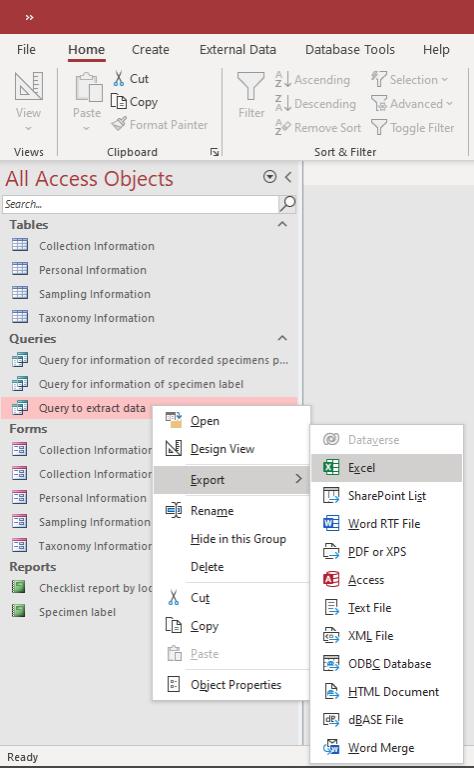Collapse the Queries group
This screenshot has height=768, width=474.
pyautogui.click(x=282, y=338)
